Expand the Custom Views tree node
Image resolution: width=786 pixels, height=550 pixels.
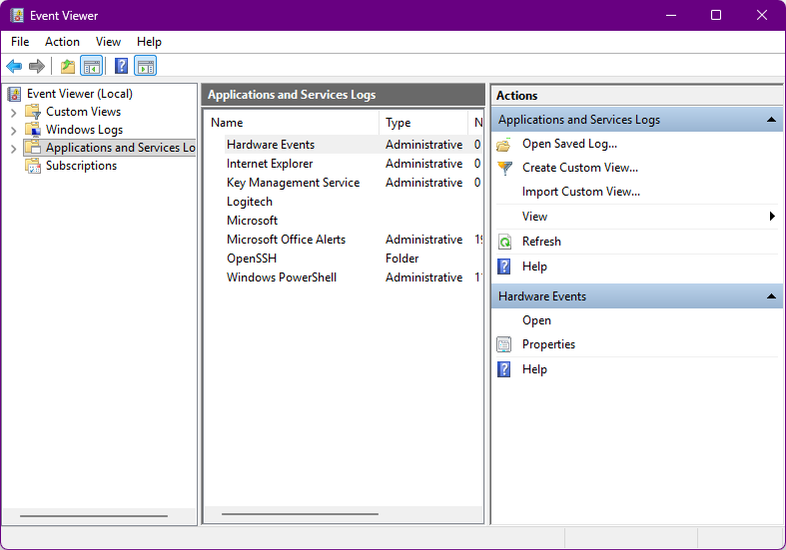pyautogui.click(x=13, y=112)
